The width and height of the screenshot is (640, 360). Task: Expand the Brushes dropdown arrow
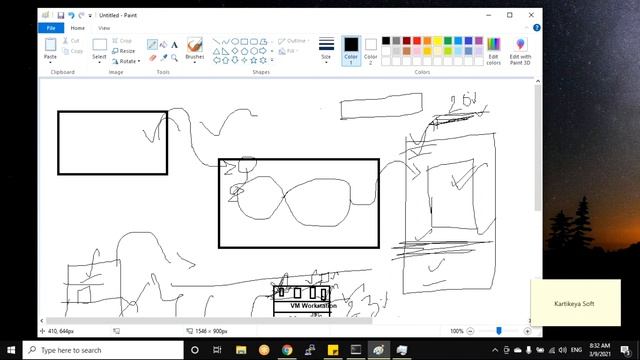coord(195,62)
